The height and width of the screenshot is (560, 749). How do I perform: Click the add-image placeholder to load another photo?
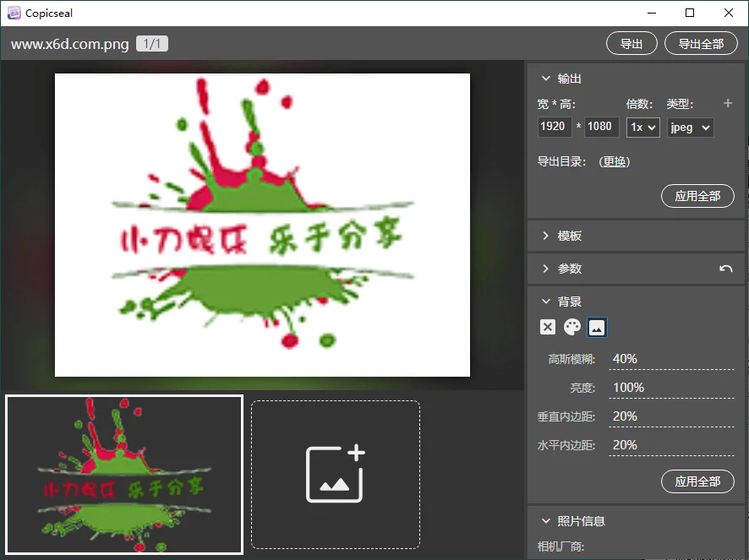(x=335, y=475)
